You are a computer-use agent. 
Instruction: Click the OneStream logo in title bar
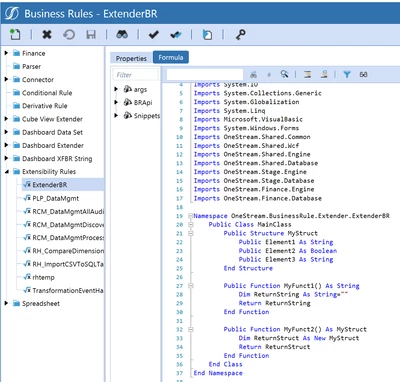pyautogui.click(x=12, y=14)
